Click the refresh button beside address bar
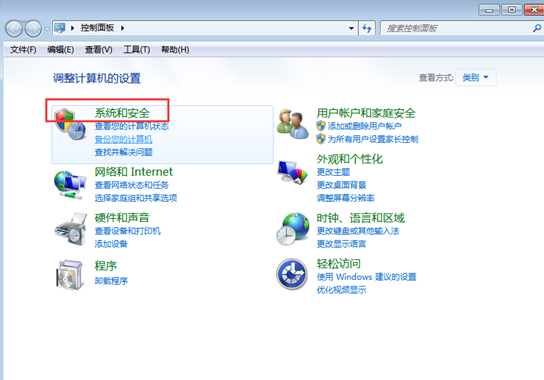544x380 pixels. tap(367, 28)
